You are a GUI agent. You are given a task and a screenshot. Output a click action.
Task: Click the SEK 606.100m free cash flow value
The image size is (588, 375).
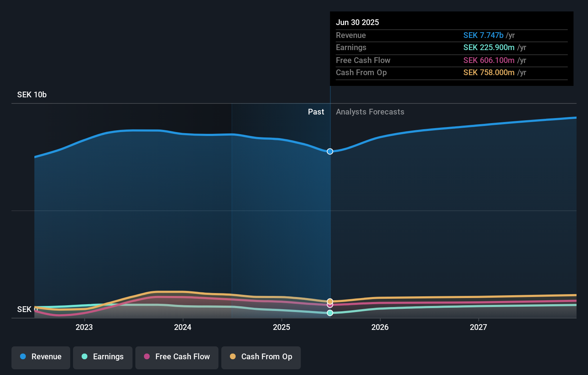489,60
